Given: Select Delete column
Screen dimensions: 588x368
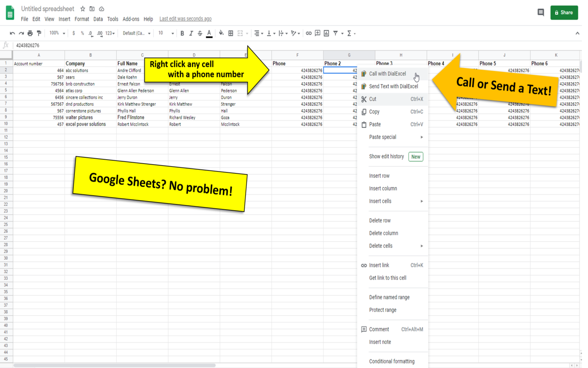Looking at the screenshot, I should pos(393,233).
